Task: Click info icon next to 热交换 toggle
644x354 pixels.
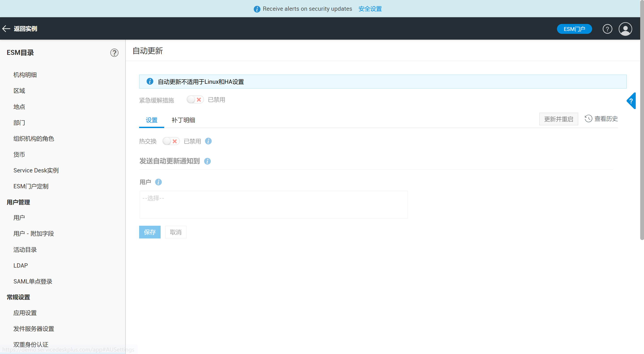Action: 208,141
